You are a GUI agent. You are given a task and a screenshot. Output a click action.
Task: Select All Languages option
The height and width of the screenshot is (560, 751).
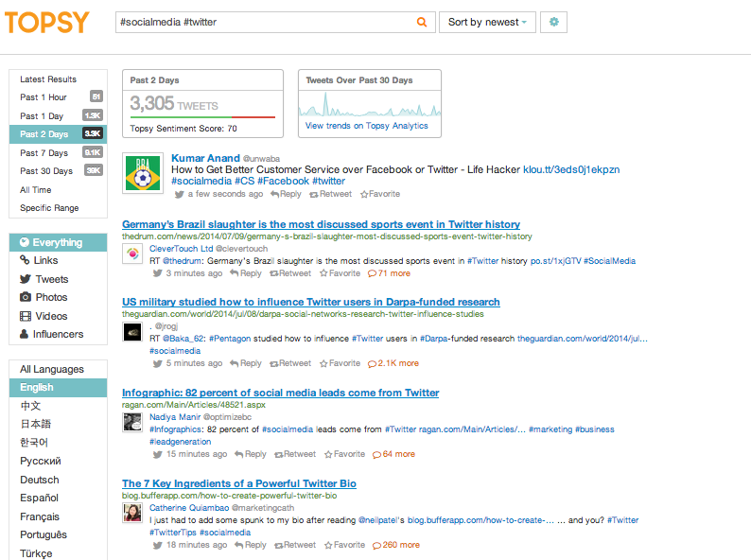pos(58,369)
